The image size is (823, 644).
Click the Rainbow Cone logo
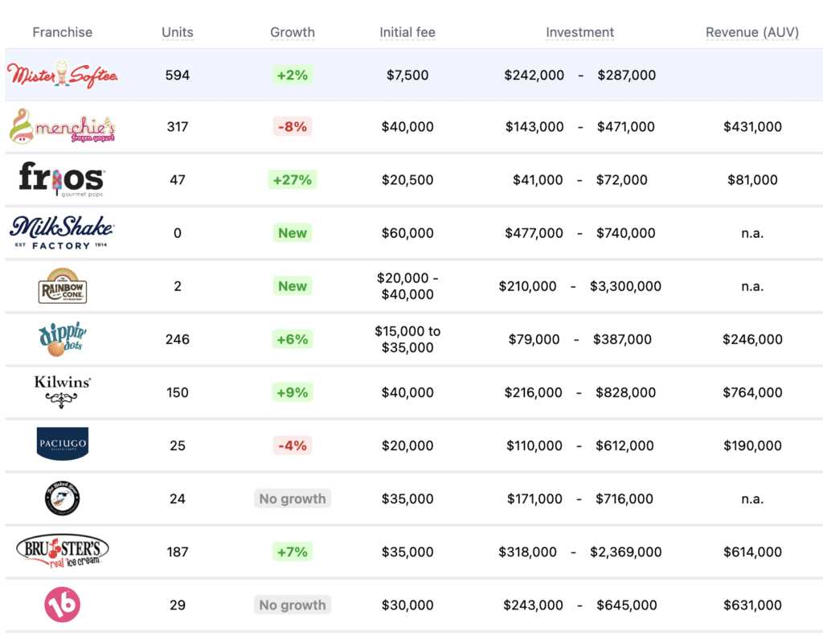pos(63,285)
